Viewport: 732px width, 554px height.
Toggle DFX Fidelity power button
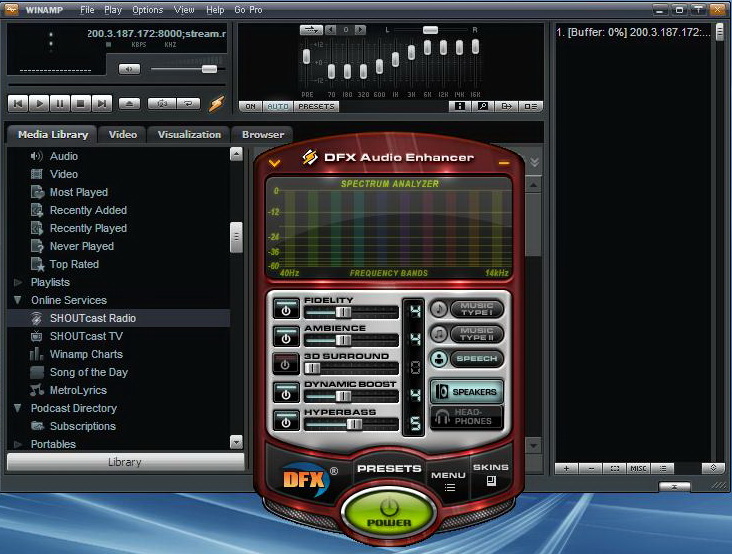point(286,309)
